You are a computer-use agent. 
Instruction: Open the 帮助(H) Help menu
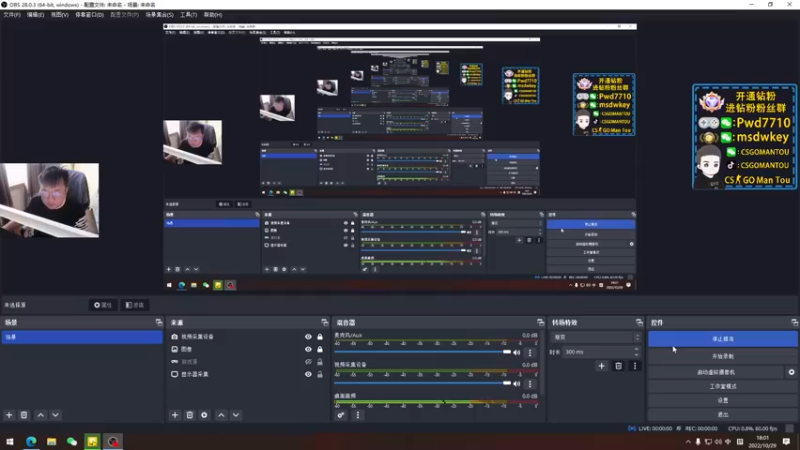[213, 15]
